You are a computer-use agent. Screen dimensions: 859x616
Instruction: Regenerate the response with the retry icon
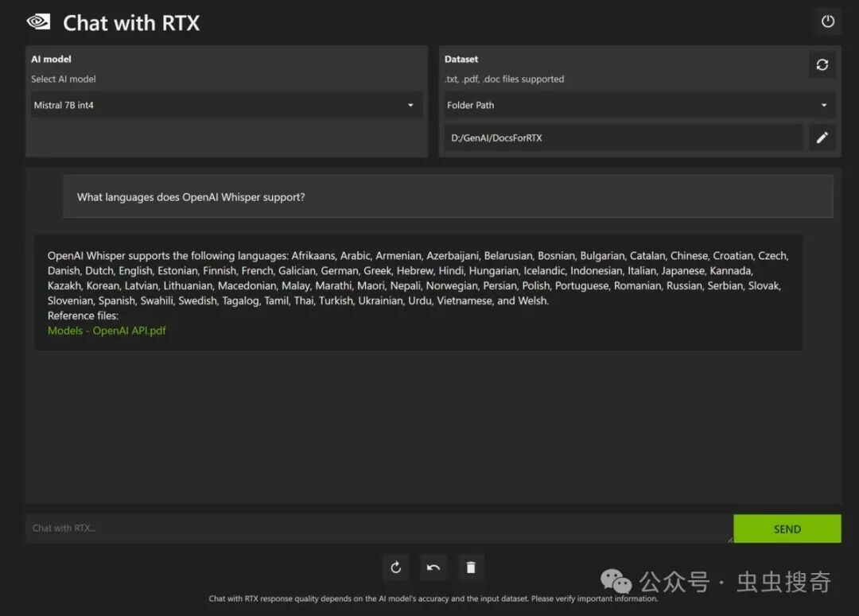[395, 568]
